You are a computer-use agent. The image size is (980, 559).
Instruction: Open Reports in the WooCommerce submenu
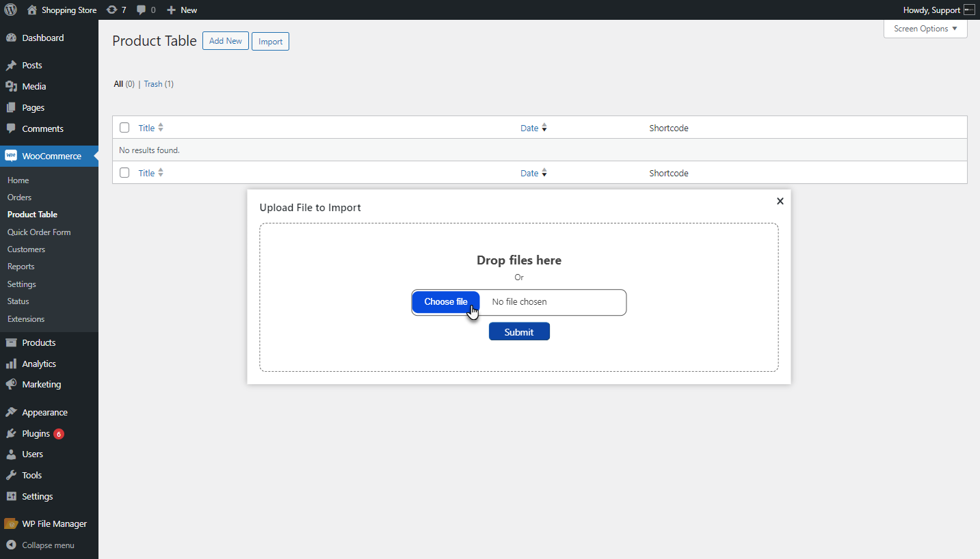(x=21, y=267)
